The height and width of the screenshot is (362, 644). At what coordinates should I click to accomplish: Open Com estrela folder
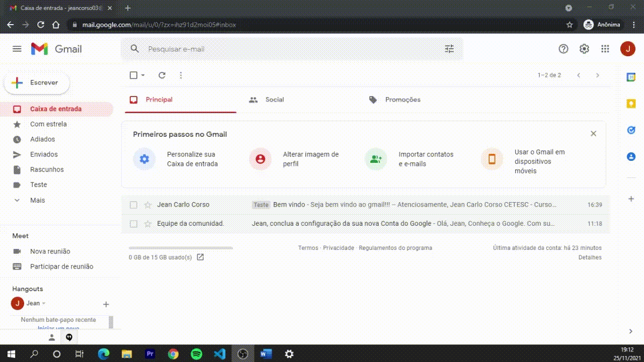click(56, 124)
